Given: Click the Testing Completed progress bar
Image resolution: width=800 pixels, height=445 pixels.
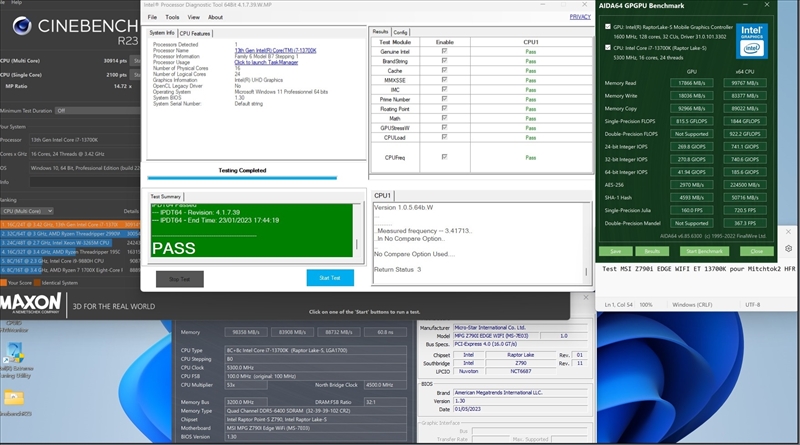Looking at the screenshot, I should click(242, 178).
